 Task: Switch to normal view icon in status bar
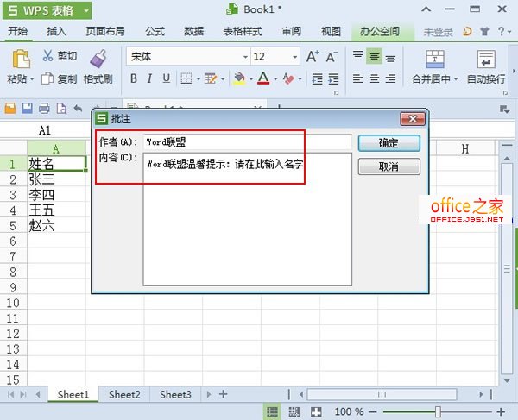point(272,411)
